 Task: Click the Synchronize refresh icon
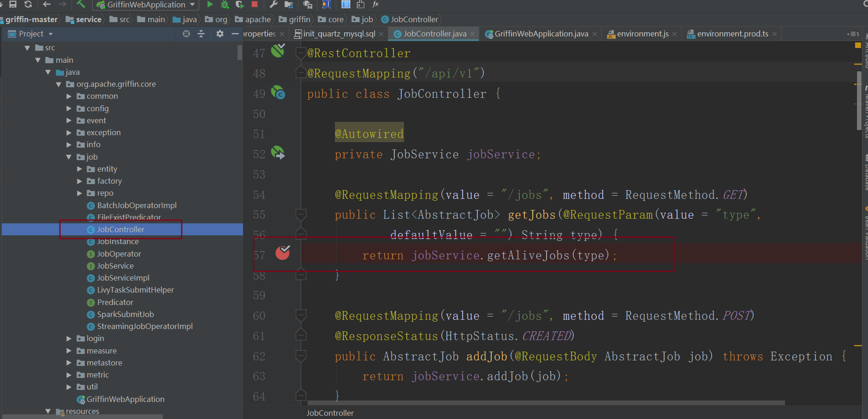point(28,4)
